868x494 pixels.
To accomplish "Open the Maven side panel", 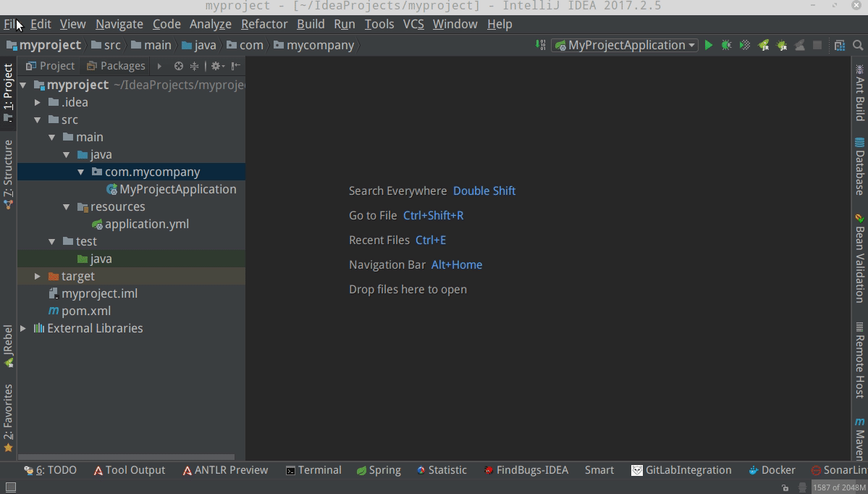I will click(860, 439).
